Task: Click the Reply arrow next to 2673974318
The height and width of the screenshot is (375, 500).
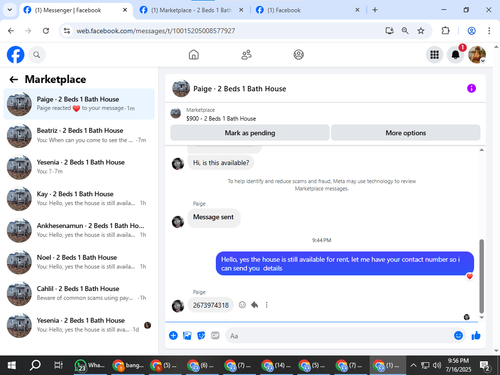Action: point(255,305)
